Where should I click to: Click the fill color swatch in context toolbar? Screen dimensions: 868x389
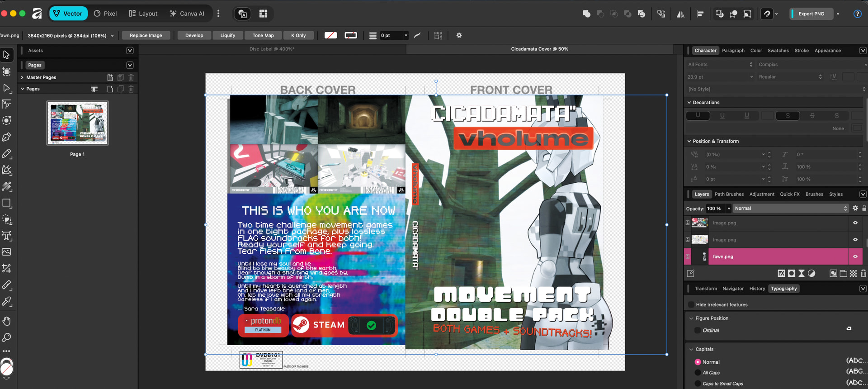[330, 35]
